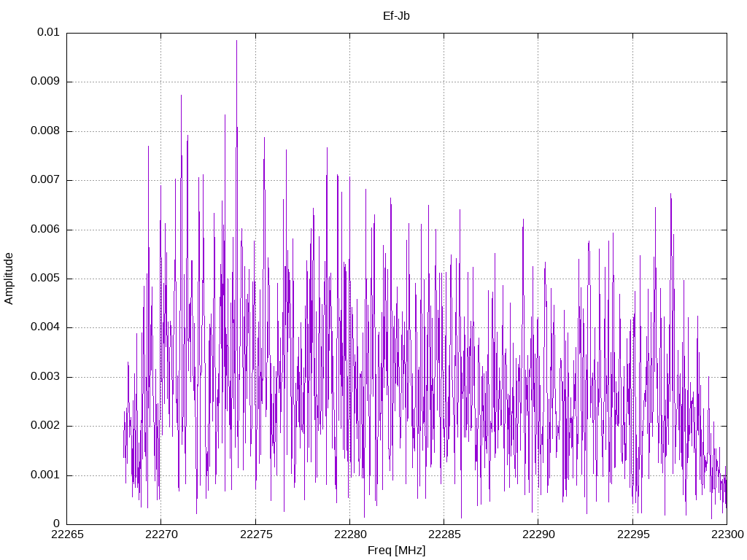747x560 pixels.
Task: Click the "Amplitude" y-axis label
Action: click(x=9, y=279)
